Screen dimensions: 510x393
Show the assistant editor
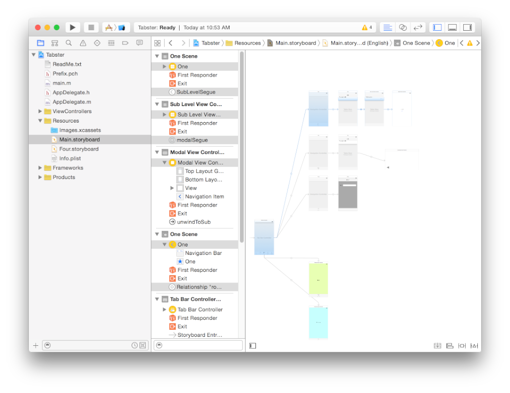(x=403, y=27)
